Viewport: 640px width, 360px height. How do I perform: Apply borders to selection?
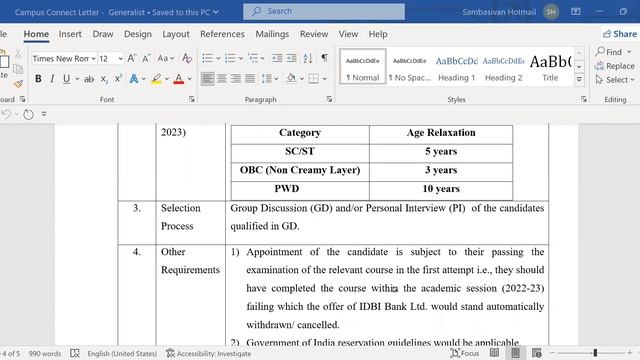pyautogui.click(x=313, y=78)
